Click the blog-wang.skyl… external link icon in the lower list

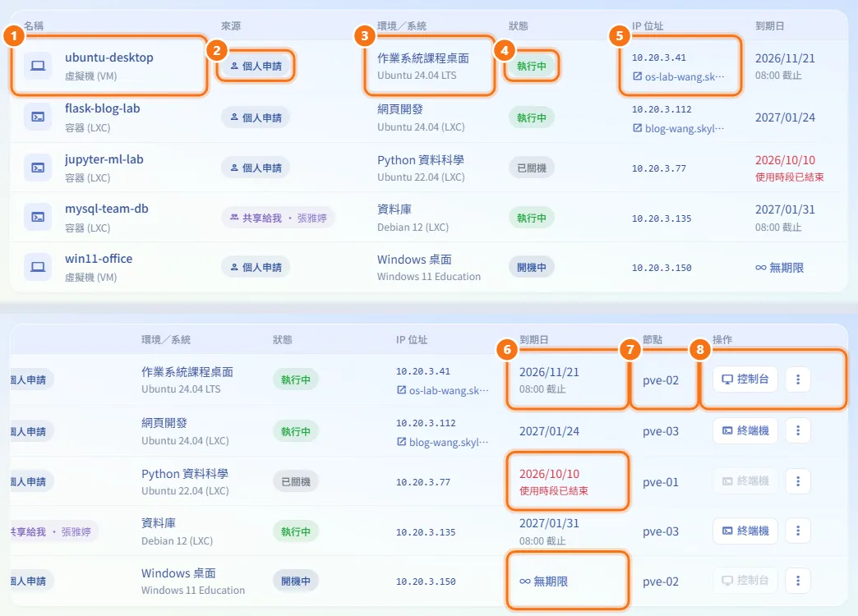[402, 442]
